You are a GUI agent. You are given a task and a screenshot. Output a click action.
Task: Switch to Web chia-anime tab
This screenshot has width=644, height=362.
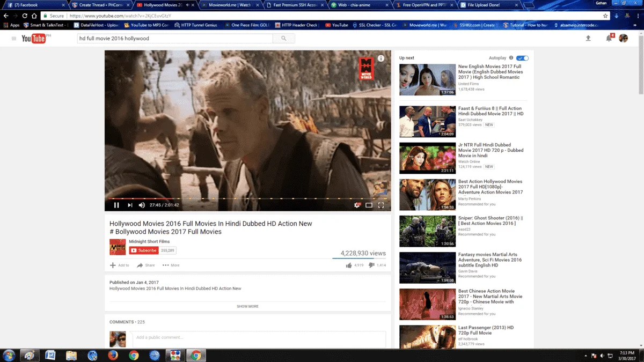click(360, 5)
